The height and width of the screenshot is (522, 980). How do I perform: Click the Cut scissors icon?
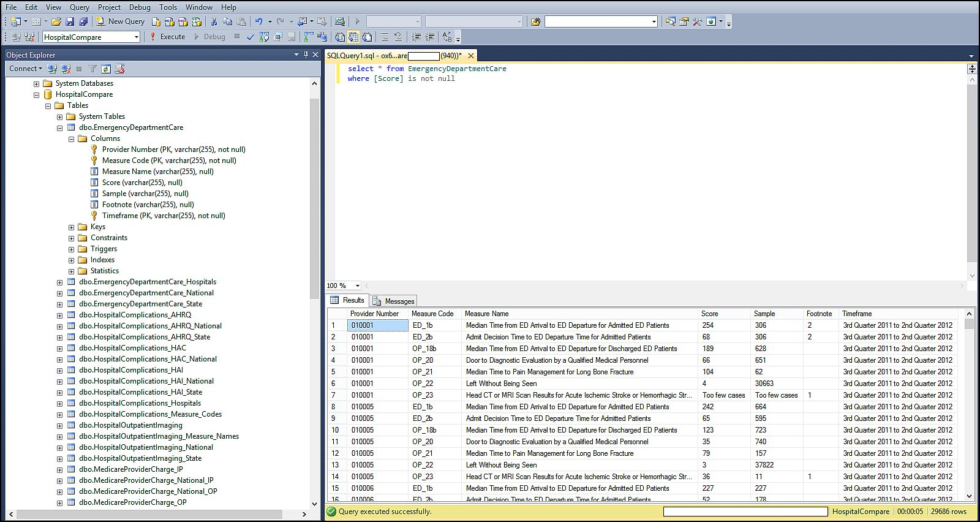(x=214, y=21)
